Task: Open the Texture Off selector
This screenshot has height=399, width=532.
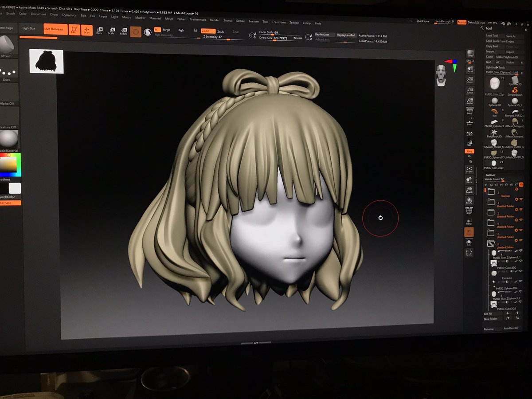Action: tap(9, 117)
